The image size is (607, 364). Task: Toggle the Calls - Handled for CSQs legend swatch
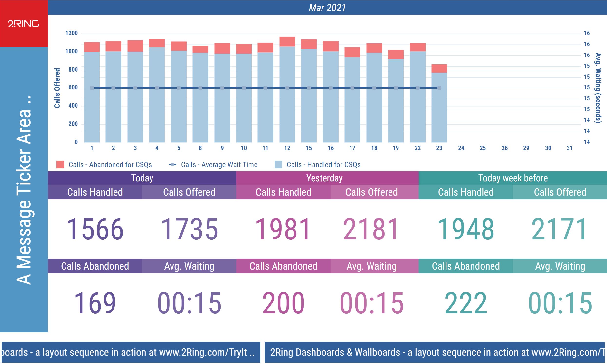coord(278,164)
